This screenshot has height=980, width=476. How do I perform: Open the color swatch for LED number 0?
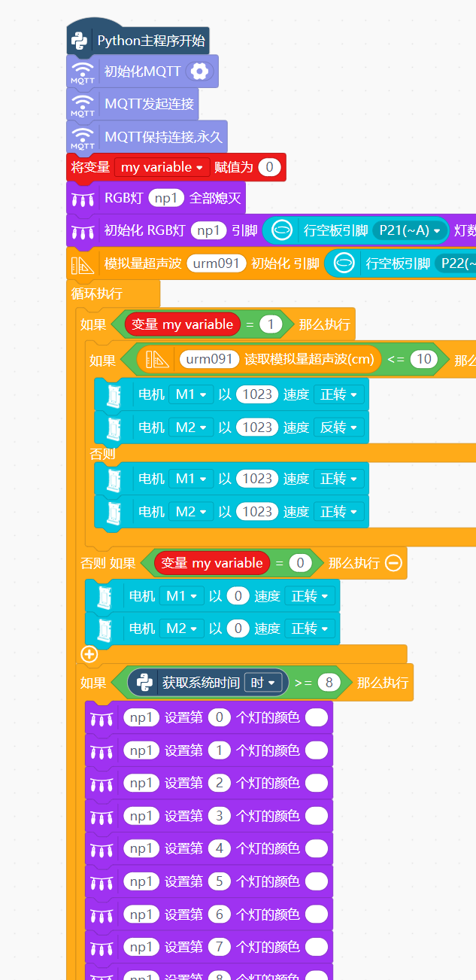tap(317, 718)
